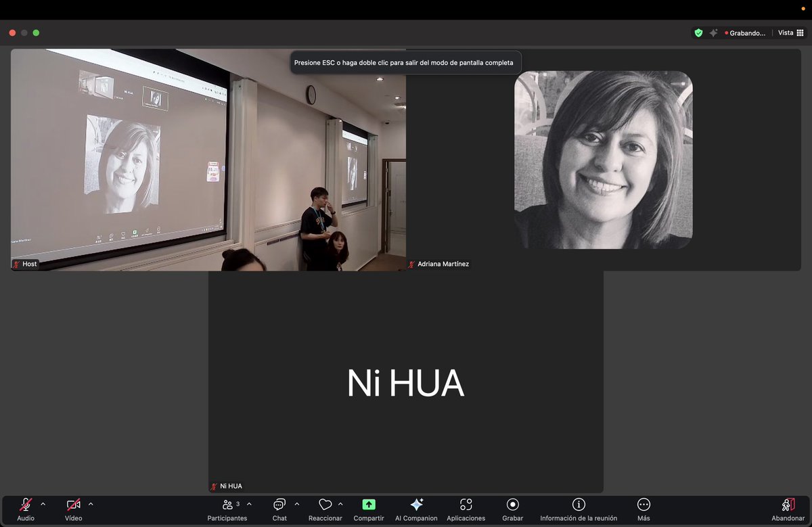Open the Reaccionar heart menu

(325, 509)
